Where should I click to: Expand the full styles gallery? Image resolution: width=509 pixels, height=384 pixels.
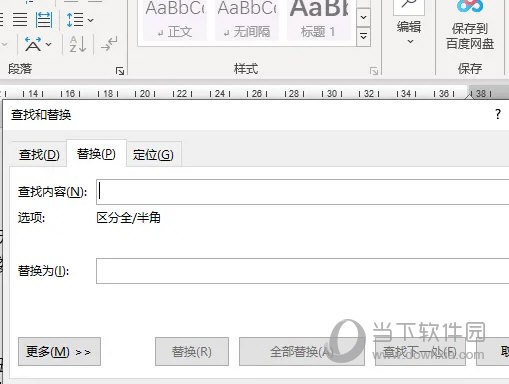click(x=363, y=36)
